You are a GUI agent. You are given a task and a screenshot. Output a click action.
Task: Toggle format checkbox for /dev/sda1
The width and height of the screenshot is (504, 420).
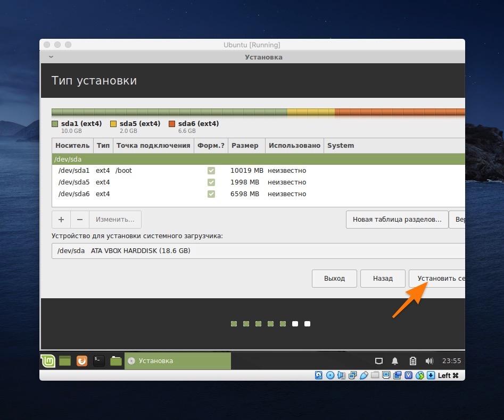point(211,171)
